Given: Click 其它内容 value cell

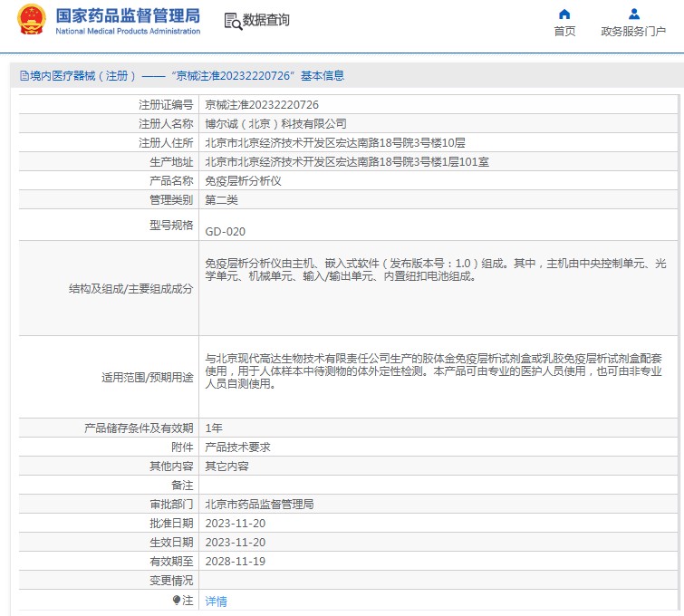Looking at the screenshot, I should tap(226, 467).
